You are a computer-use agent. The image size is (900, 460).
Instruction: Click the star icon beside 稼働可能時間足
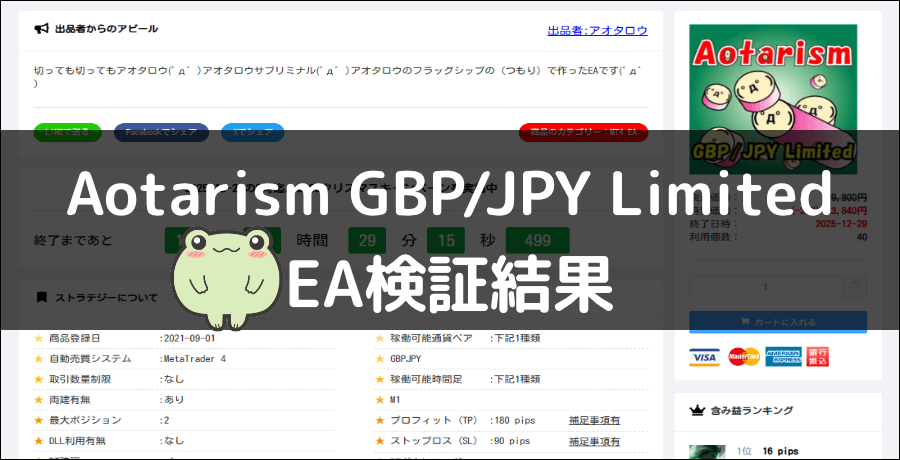point(379,380)
